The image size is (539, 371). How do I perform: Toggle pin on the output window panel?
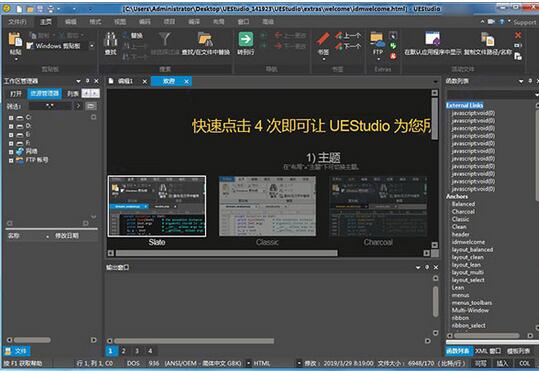427,267
